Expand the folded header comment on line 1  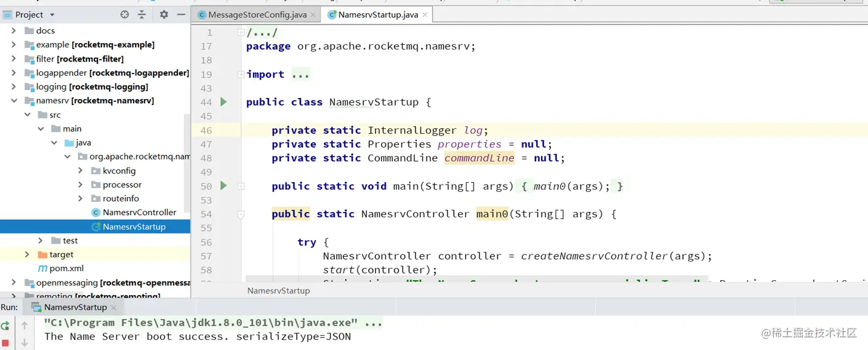[x=241, y=32]
